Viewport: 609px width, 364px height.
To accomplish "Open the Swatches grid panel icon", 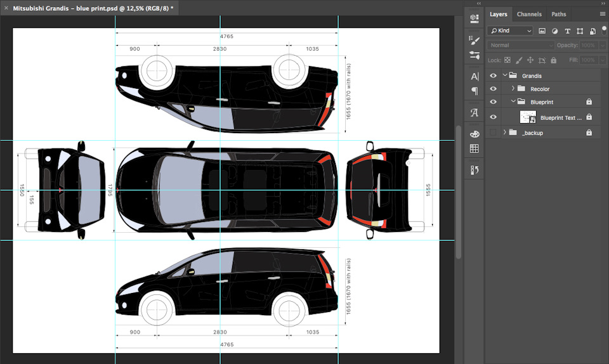I will click(x=475, y=148).
